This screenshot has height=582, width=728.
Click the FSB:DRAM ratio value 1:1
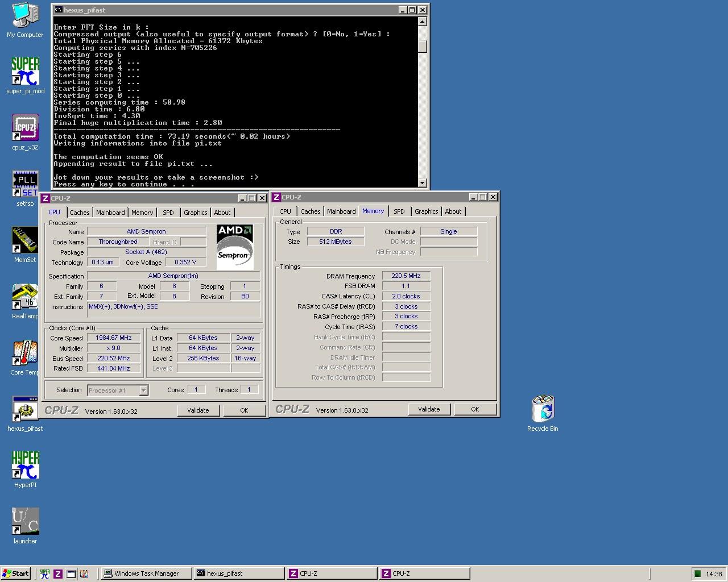point(406,286)
